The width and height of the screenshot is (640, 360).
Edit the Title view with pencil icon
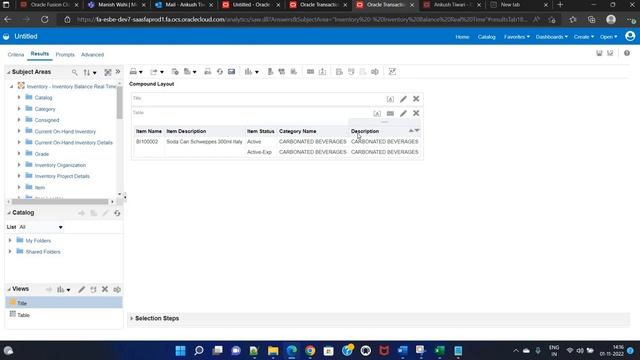pos(403,99)
